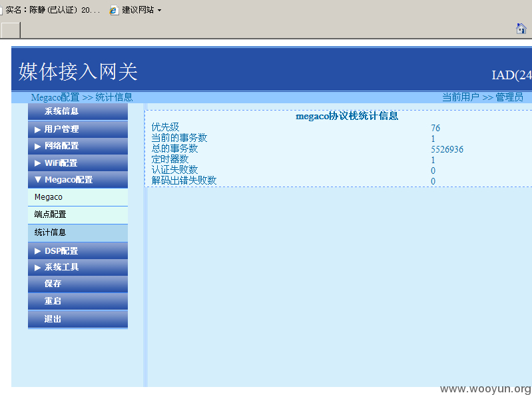
Task: Click the total transactions value 5526936
Action: (x=447, y=150)
